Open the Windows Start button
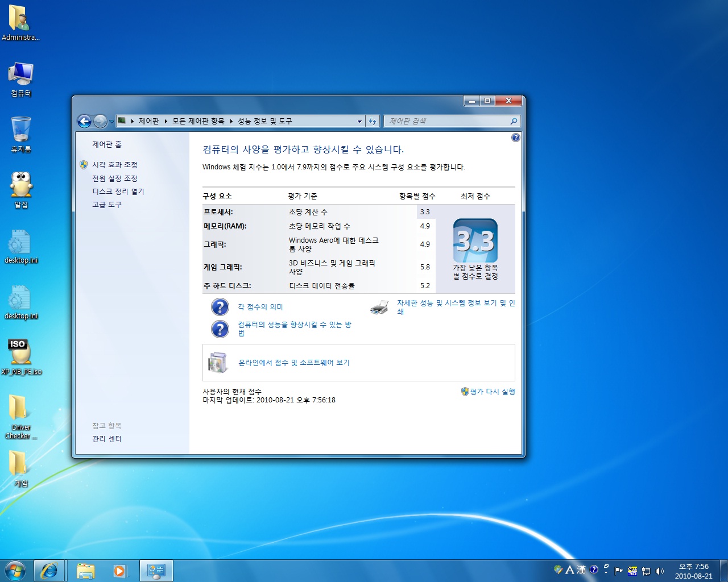 tap(15, 571)
